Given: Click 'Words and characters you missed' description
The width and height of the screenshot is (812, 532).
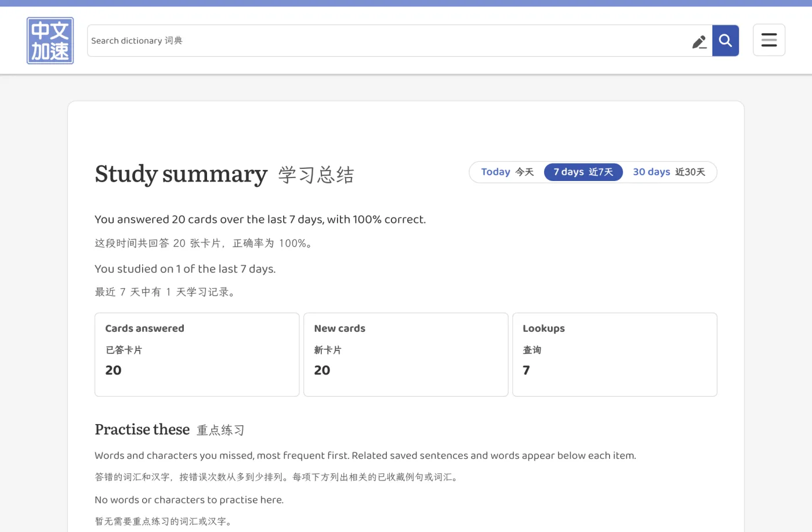Looking at the screenshot, I should pos(365,455).
